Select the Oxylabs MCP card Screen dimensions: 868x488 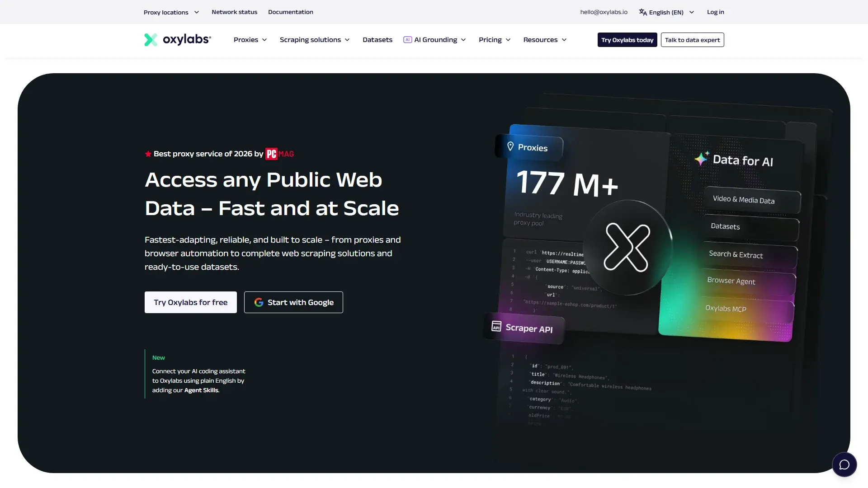coord(747,310)
